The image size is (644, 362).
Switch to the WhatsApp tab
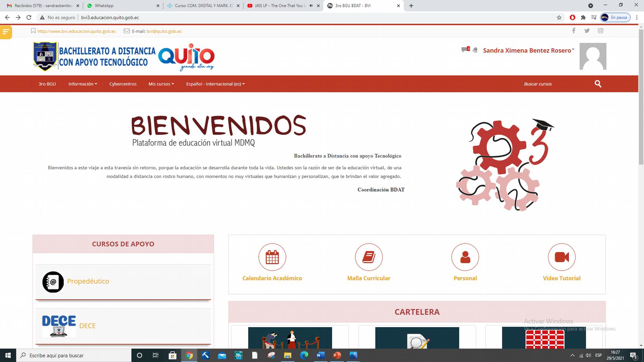[123, 6]
